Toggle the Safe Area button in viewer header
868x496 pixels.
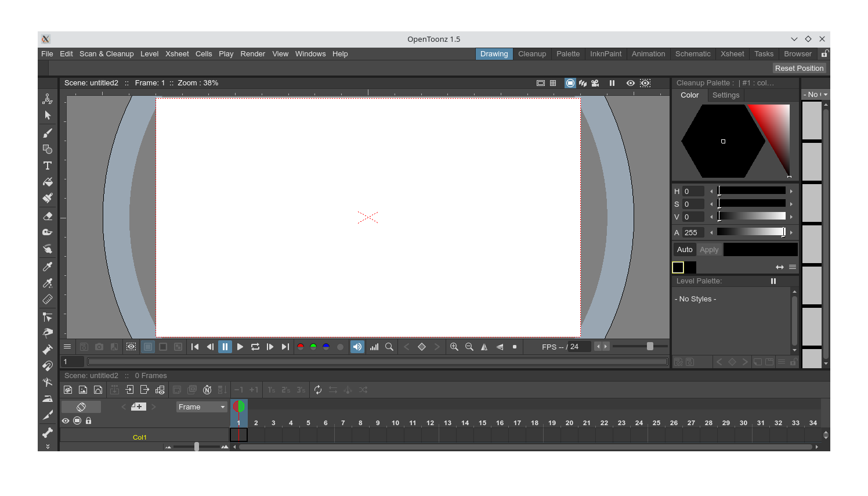click(541, 83)
